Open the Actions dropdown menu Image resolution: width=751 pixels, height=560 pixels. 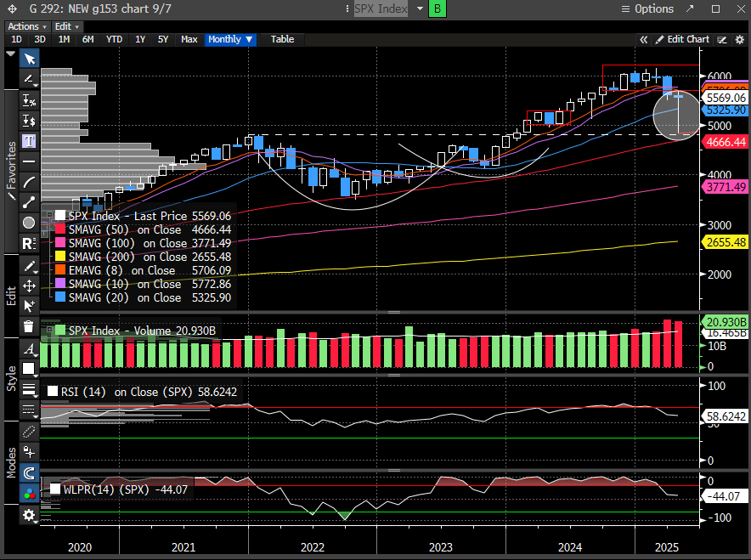coord(27,26)
